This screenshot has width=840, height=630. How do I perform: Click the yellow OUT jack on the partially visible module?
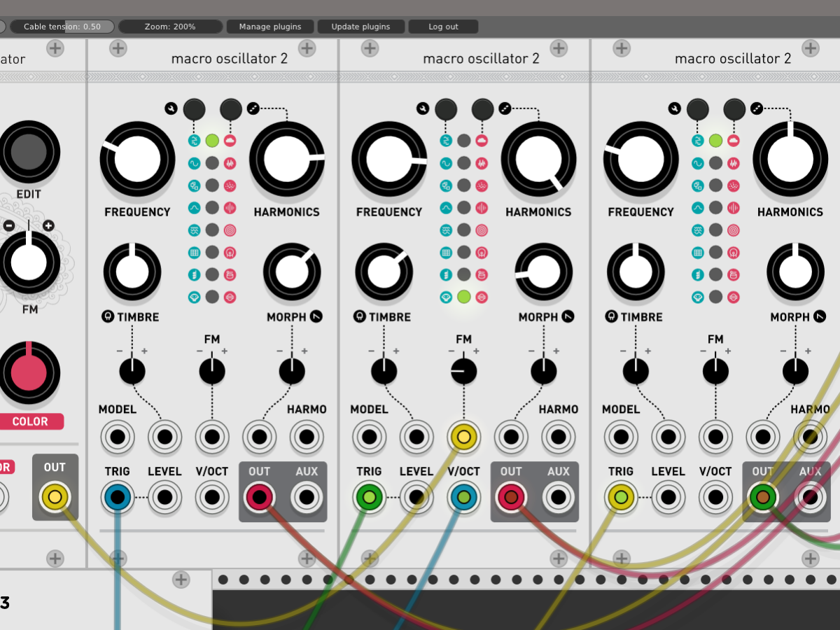click(x=55, y=498)
